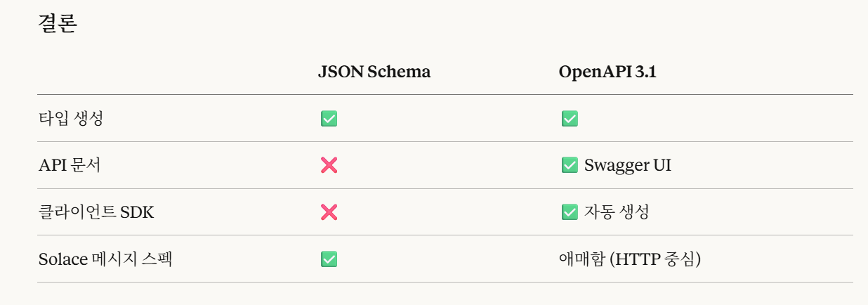Click the 자동 생성 text
The width and height of the screenshot is (868, 305).
(616, 212)
